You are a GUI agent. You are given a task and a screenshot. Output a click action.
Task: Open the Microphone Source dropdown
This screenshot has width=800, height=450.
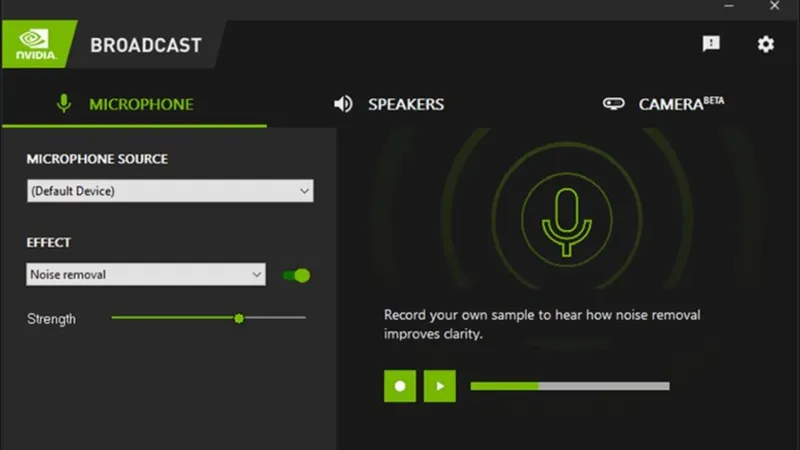click(x=170, y=191)
